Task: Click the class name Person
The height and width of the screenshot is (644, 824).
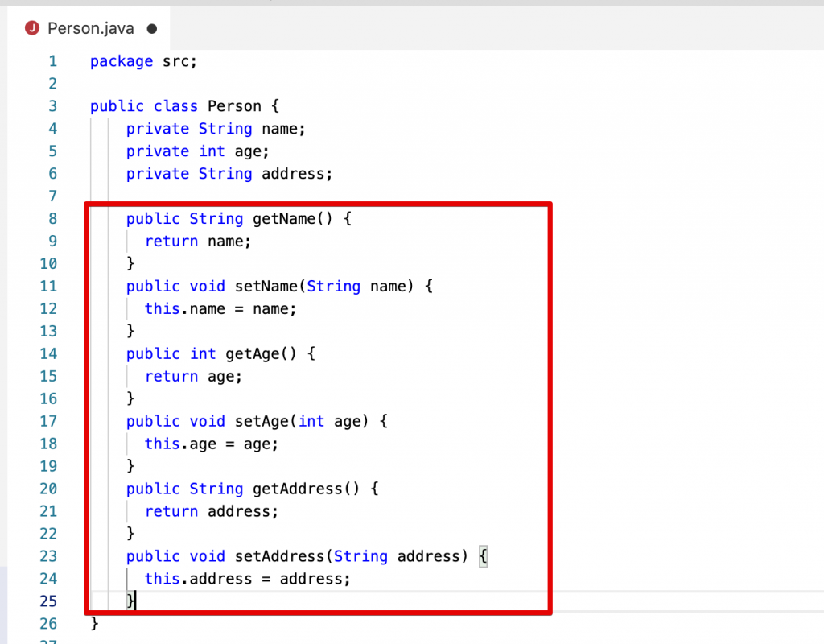Action: click(233, 105)
